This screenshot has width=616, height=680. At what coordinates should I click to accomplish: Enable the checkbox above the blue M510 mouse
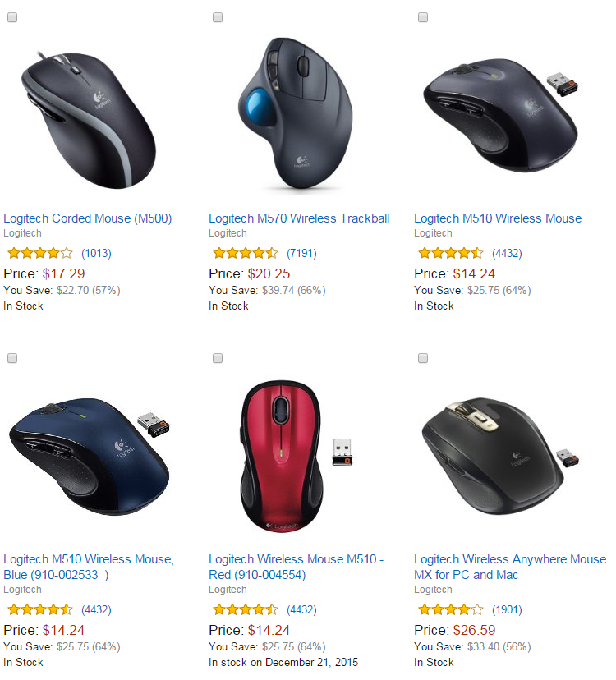12,358
